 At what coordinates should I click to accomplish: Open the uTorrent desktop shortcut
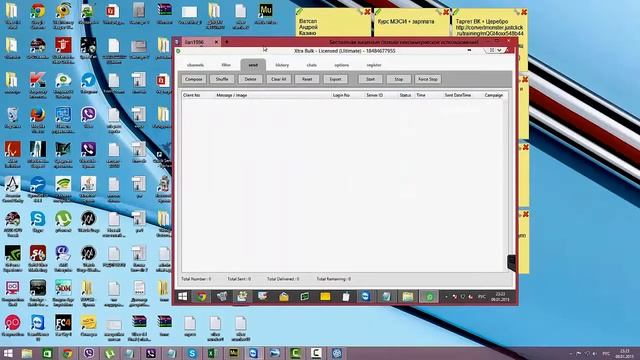(63, 222)
